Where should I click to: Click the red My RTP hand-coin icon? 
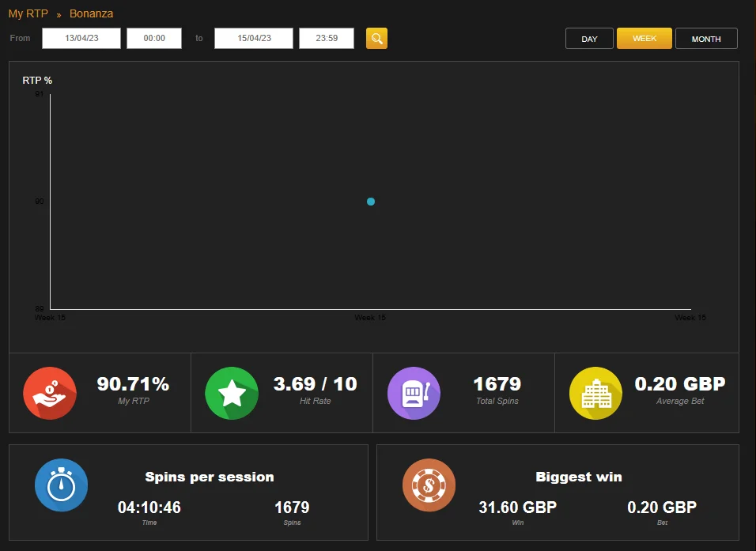[50, 394]
